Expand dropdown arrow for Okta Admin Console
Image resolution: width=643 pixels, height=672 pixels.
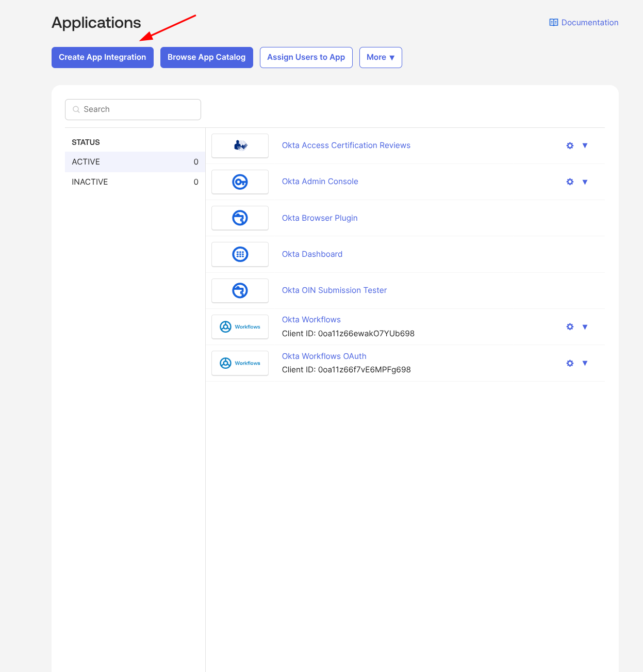click(x=585, y=182)
